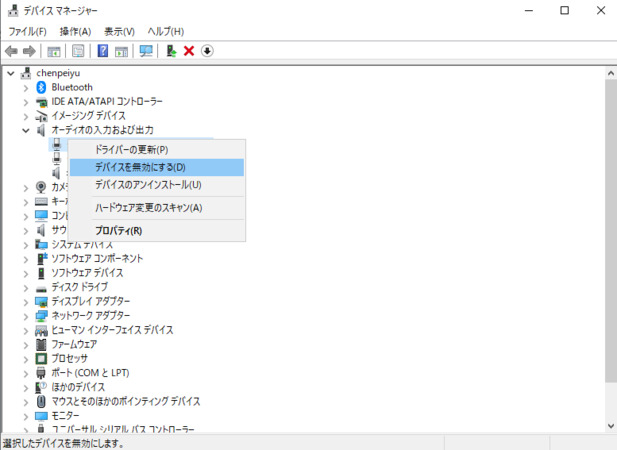Viewport: 617px width, 450px height.
Task: Select ヒューマン インターフェイス デバイス row
Action: [x=112, y=330]
